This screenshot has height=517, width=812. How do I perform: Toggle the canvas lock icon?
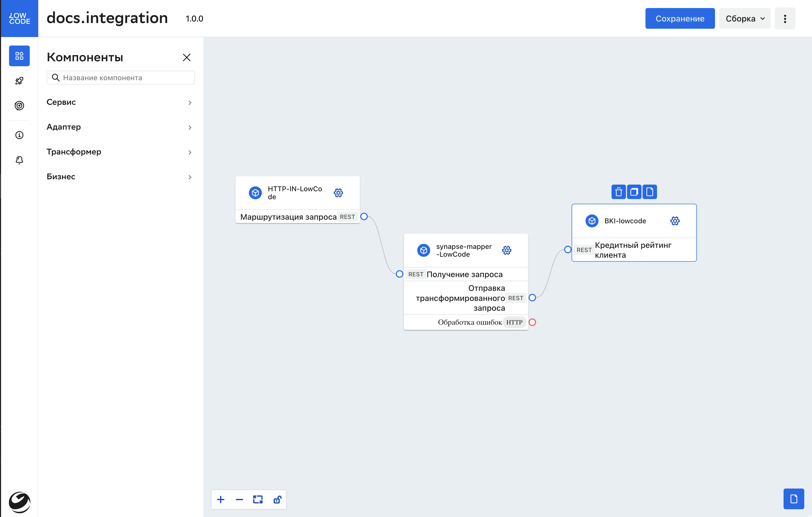pos(277,499)
